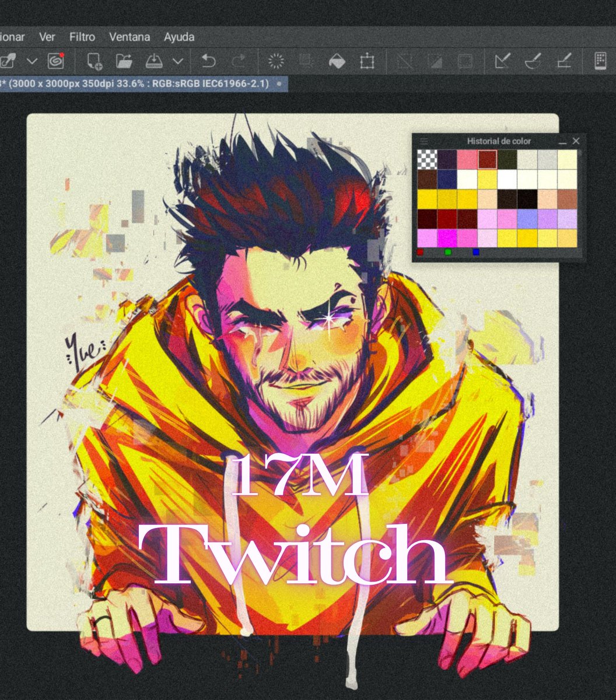Click the Historial de color title bar
The image size is (616, 700).
499,141
